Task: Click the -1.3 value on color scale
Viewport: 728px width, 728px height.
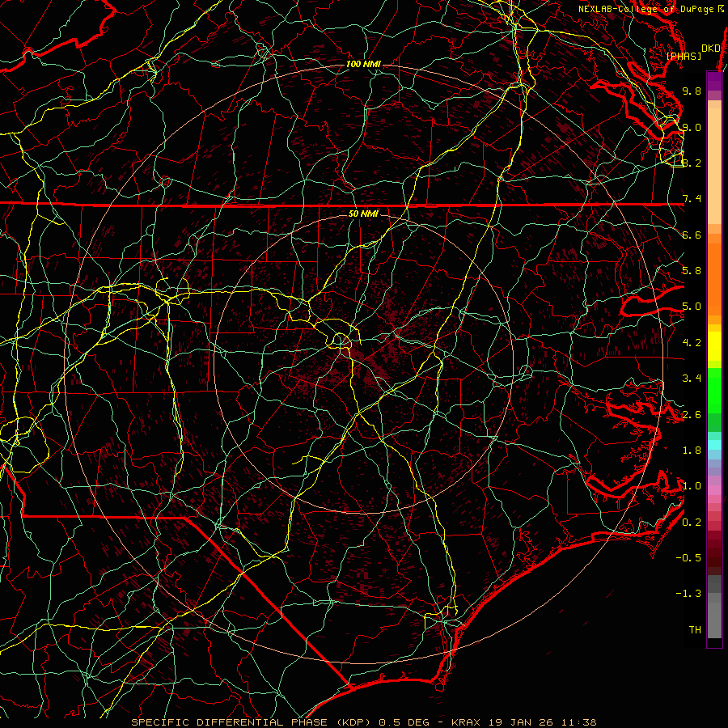Action: (x=688, y=594)
